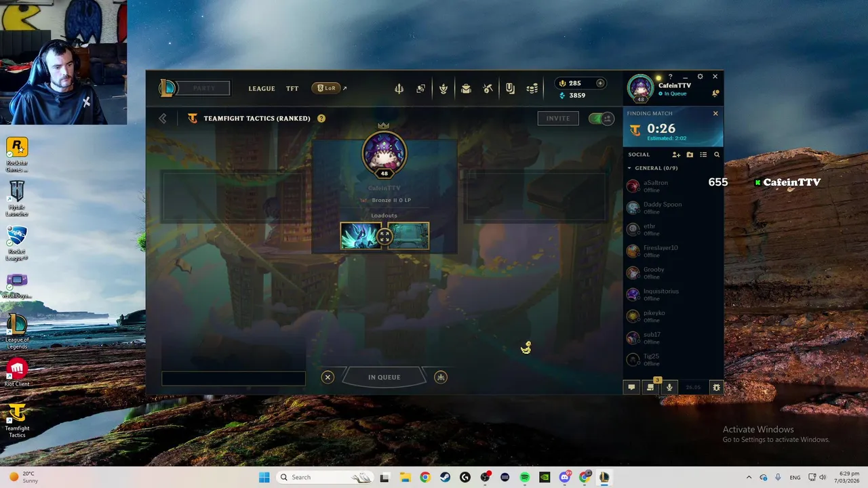Open the friends list options icon

[x=703, y=155]
